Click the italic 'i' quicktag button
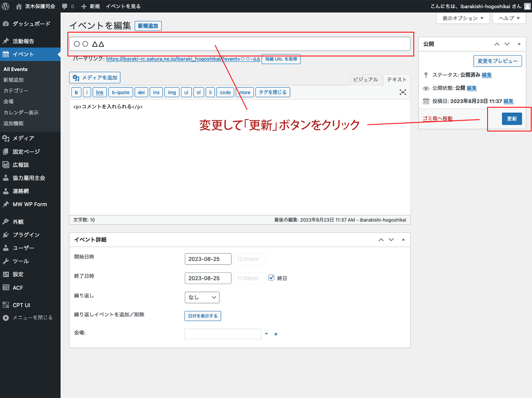Viewport: 532px width, 398px height. pyautogui.click(x=87, y=92)
